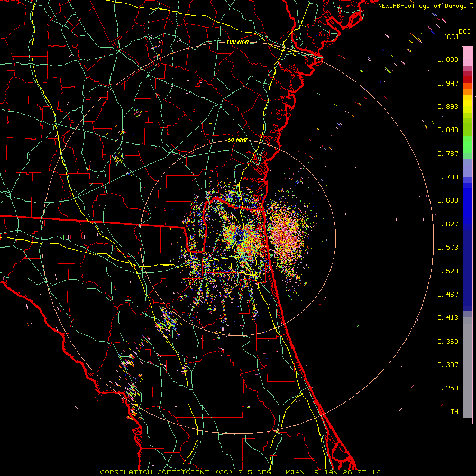476x476 pixels.
Task: Click the bright green color bar segment
Action: [x=467, y=144]
